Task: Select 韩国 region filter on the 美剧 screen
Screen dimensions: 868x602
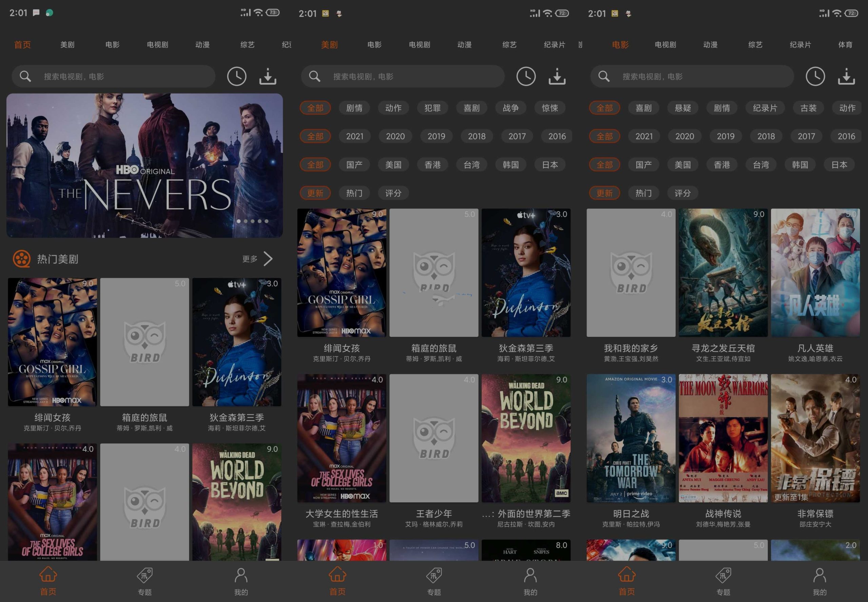Action: (x=511, y=164)
